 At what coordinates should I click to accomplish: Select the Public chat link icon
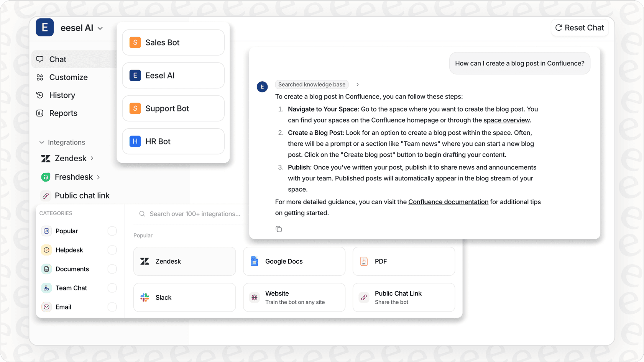point(46,195)
